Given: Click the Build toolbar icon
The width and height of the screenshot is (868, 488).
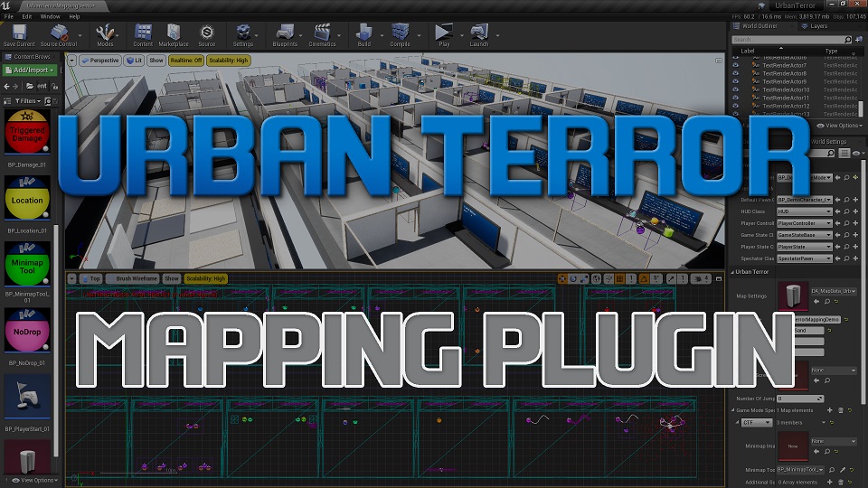Looking at the screenshot, I should click(x=363, y=35).
